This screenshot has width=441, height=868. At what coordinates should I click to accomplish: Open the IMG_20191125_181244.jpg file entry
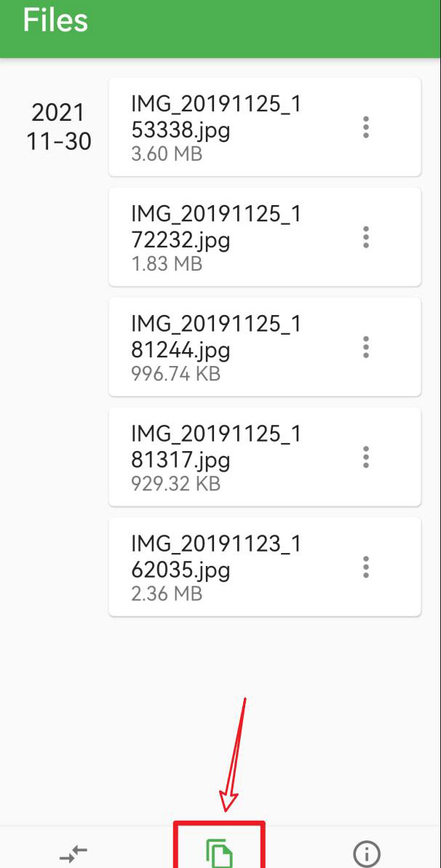point(216,337)
